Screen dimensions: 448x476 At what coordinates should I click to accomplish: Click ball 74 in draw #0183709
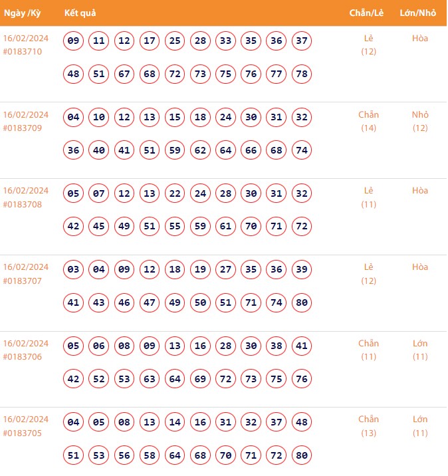tap(302, 150)
